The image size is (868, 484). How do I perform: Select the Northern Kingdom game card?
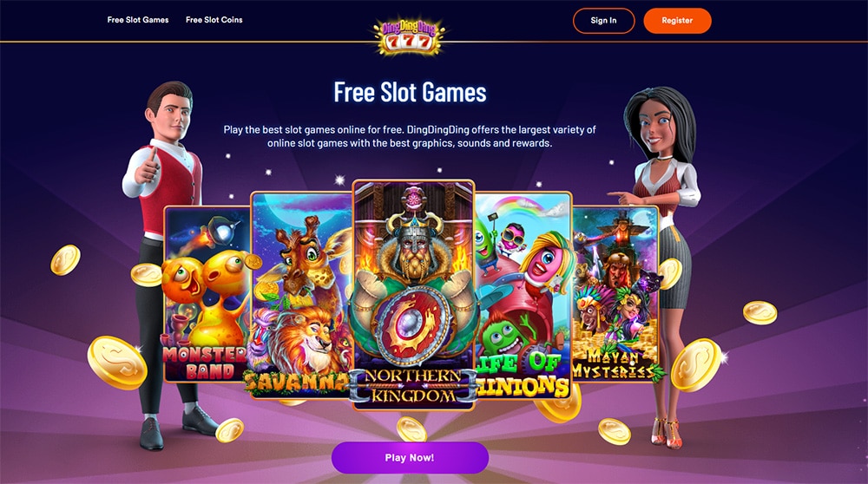click(413, 296)
